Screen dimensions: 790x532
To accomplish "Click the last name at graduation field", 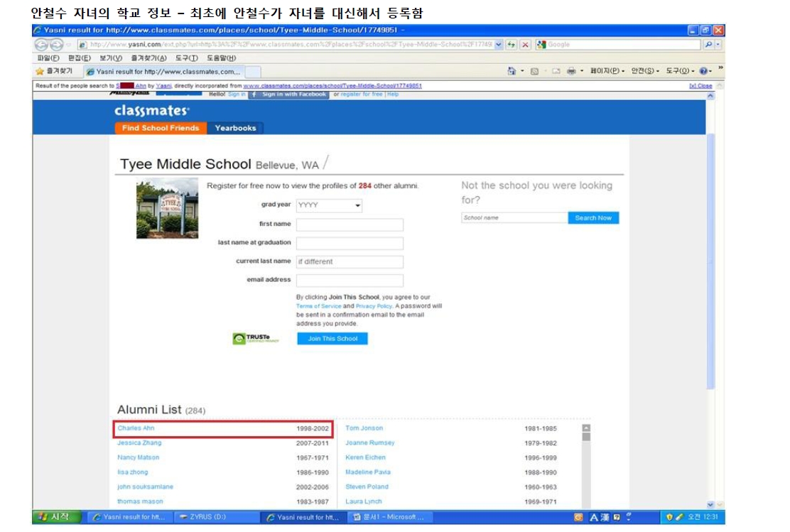I will pos(350,244).
